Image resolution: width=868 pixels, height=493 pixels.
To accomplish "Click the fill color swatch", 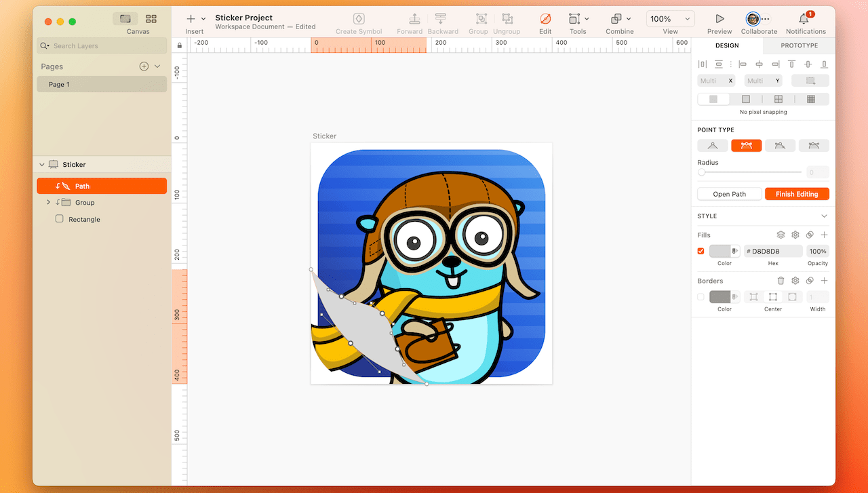I will tap(720, 251).
